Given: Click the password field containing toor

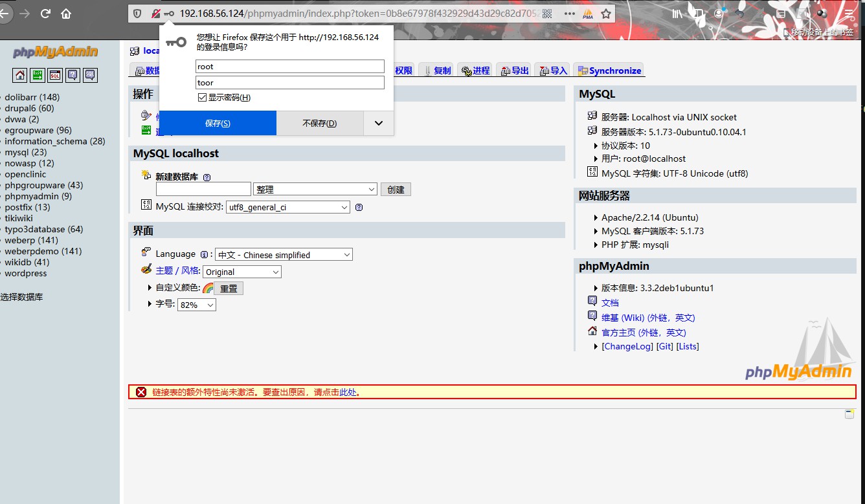Looking at the screenshot, I should [290, 82].
